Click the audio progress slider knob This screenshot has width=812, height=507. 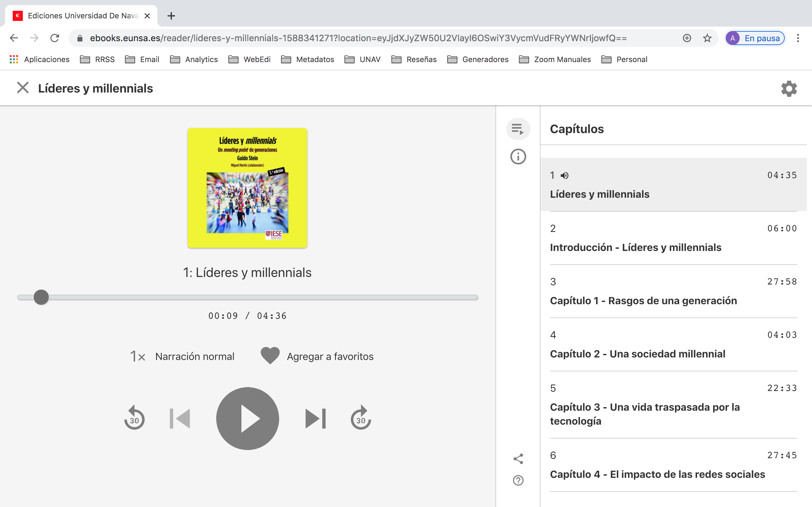tap(41, 298)
